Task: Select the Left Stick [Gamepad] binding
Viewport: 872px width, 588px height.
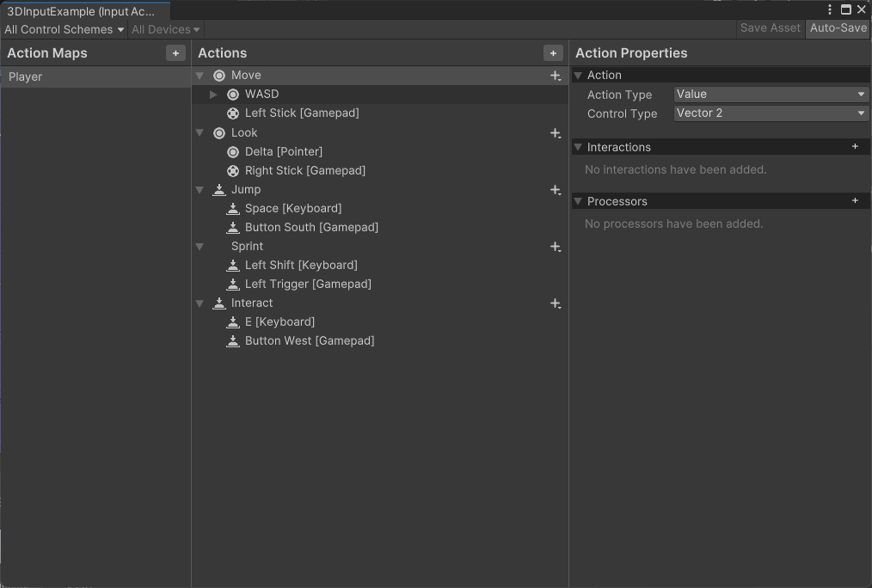Action: (302, 113)
